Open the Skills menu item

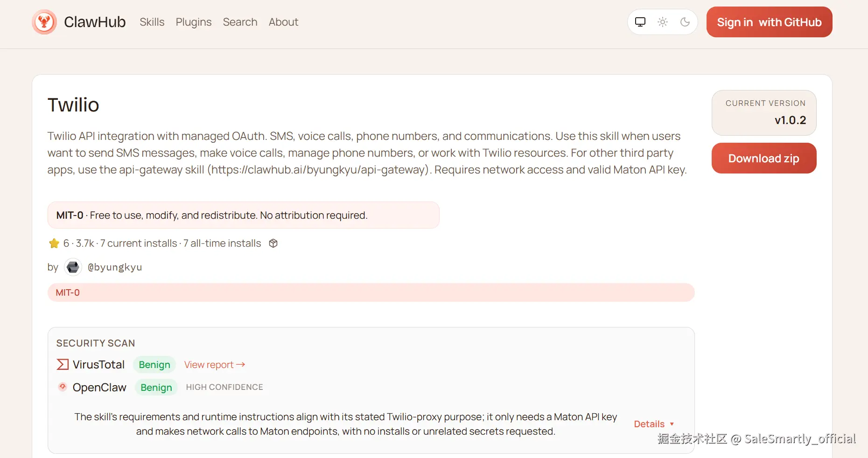point(152,22)
